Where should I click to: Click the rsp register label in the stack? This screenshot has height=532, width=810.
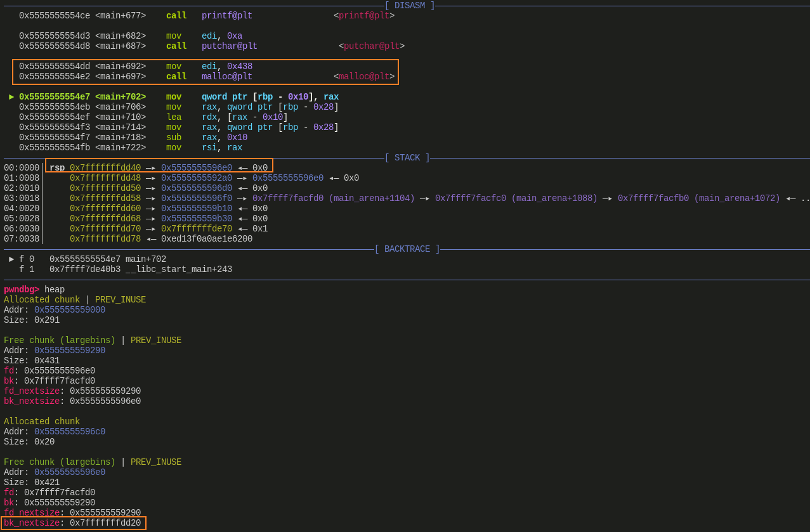tap(57, 168)
